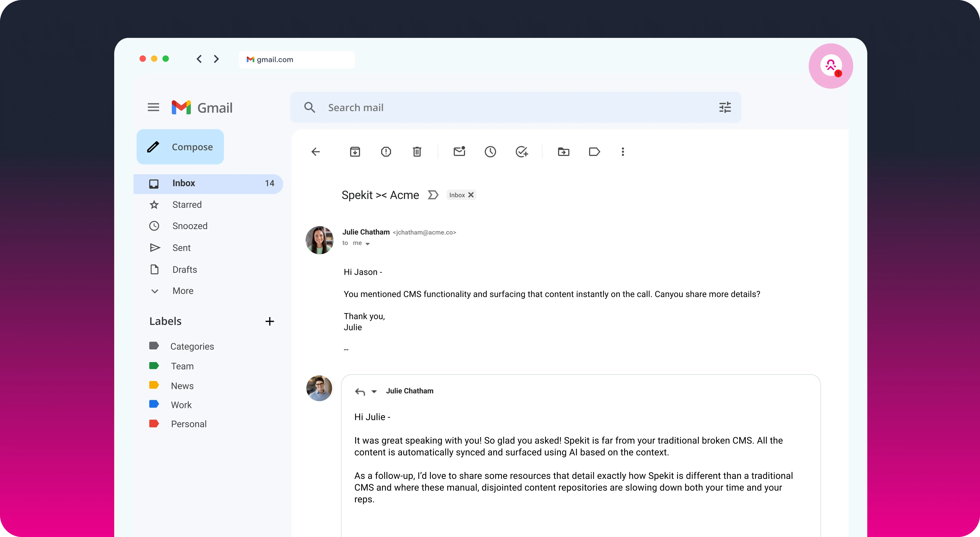Click the green Team label tag icon
This screenshot has height=537, width=980.
[x=154, y=366]
